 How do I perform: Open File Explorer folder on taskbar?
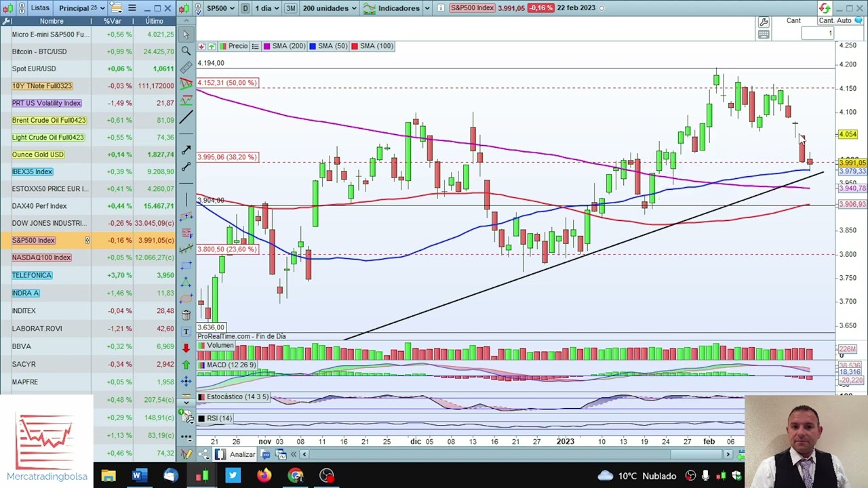108,476
